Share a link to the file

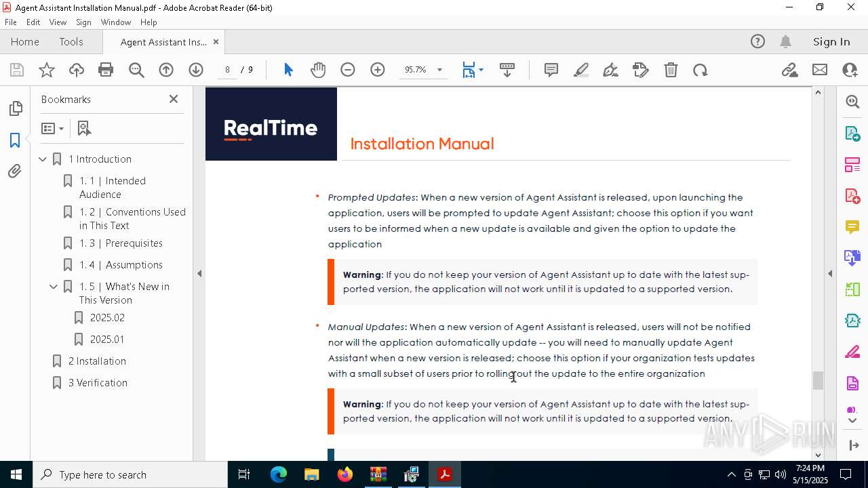(x=790, y=70)
